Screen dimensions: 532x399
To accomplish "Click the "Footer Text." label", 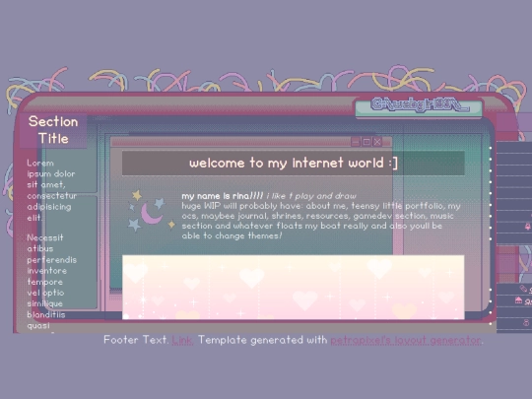I will [x=136, y=340].
